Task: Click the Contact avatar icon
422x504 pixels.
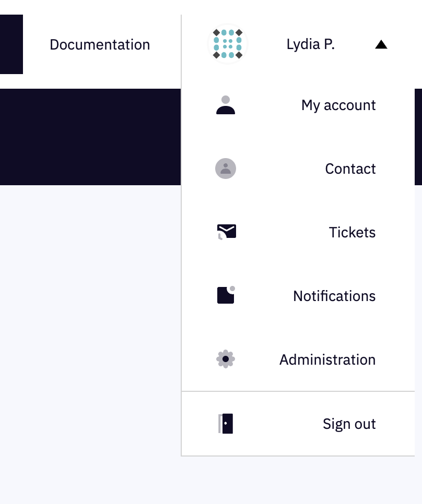Action: (x=226, y=169)
